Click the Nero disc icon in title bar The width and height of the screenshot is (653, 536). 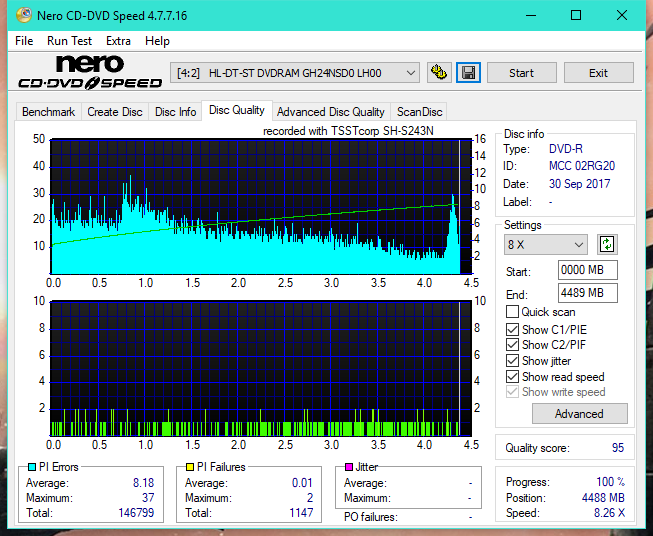click(x=24, y=15)
